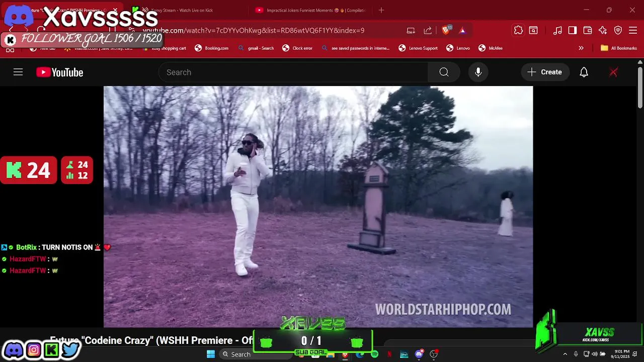Screen dimensions: 644x362
Task: Open Leo AI sparkle icon
Action: (603, 31)
